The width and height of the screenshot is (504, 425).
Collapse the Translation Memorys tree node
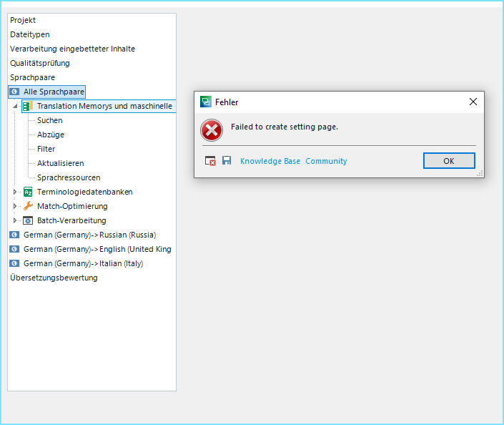15,106
